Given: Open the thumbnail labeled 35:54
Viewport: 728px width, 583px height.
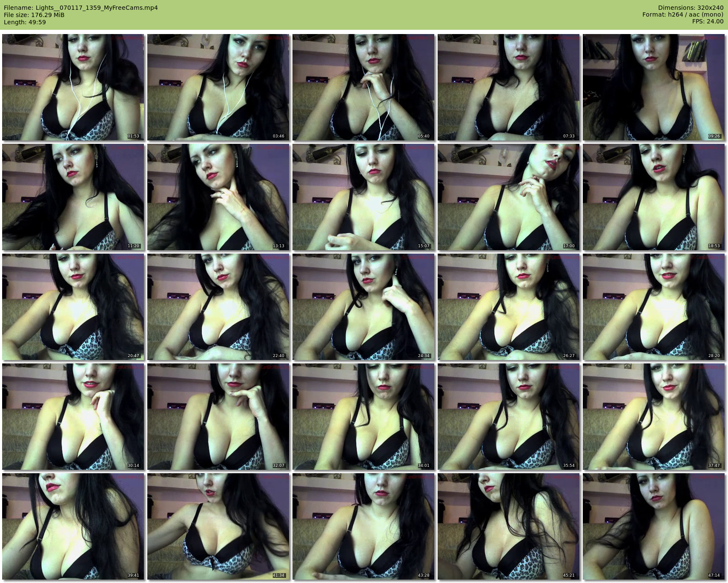Looking at the screenshot, I should click(508, 417).
